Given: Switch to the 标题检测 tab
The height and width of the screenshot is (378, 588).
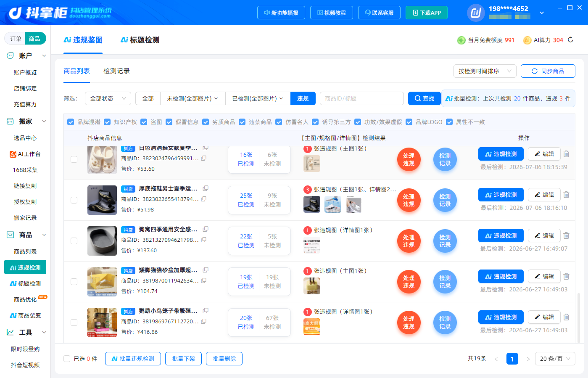Looking at the screenshot, I should [x=140, y=40].
